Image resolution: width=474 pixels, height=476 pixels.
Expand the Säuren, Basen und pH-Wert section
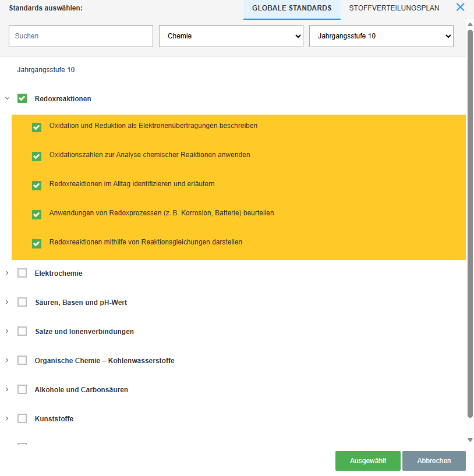click(7, 302)
